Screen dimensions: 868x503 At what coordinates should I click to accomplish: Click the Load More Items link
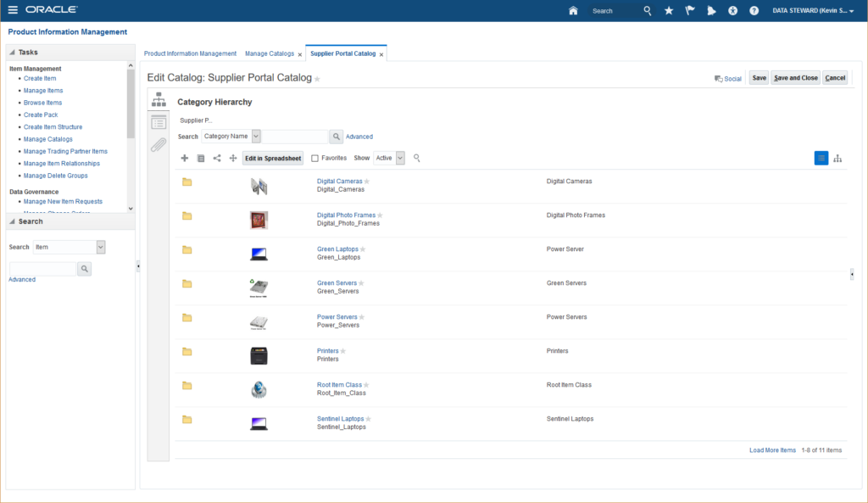(772, 450)
